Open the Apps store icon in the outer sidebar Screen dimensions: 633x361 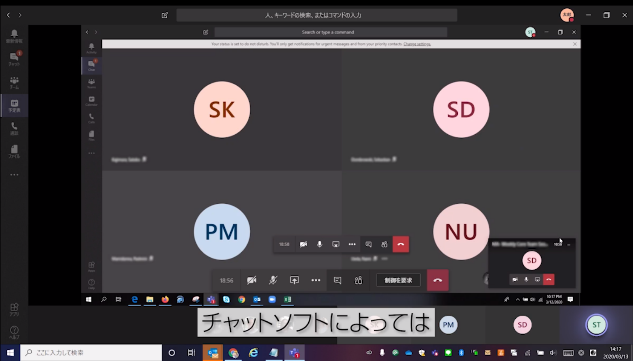tap(14, 309)
